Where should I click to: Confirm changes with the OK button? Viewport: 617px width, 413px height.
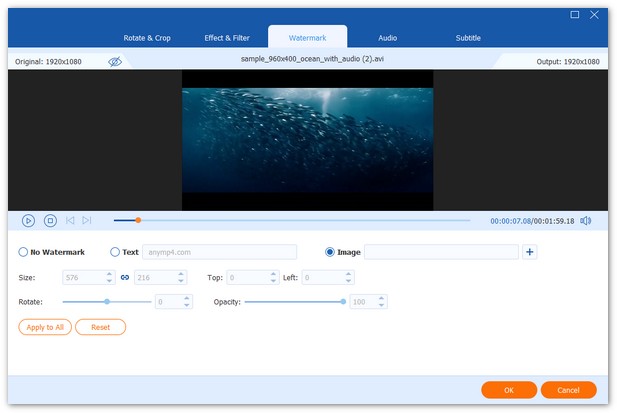pyautogui.click(x=509, y=389)
